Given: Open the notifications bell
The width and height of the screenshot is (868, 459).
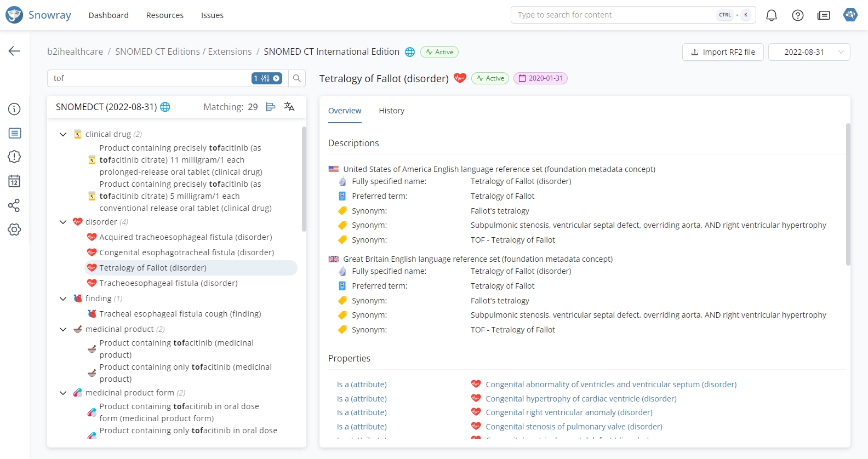Looking at the screenshot, I should click(x=772, y=15).
